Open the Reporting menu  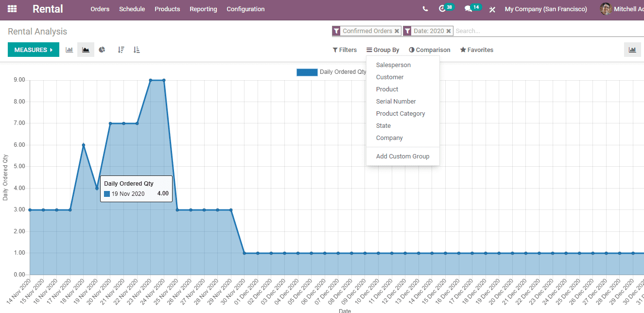(203, 9)
